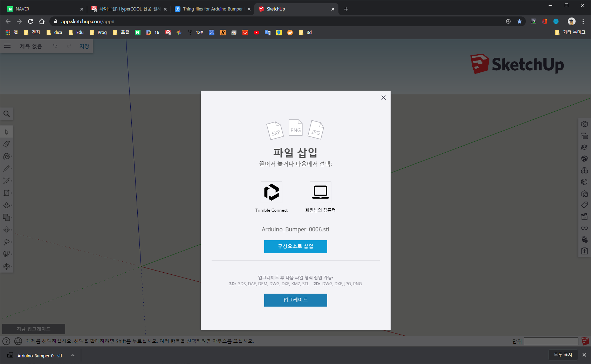Activate the Line pencil tool
Viewport: 591px width, 364px height.
tap(6, 169)
